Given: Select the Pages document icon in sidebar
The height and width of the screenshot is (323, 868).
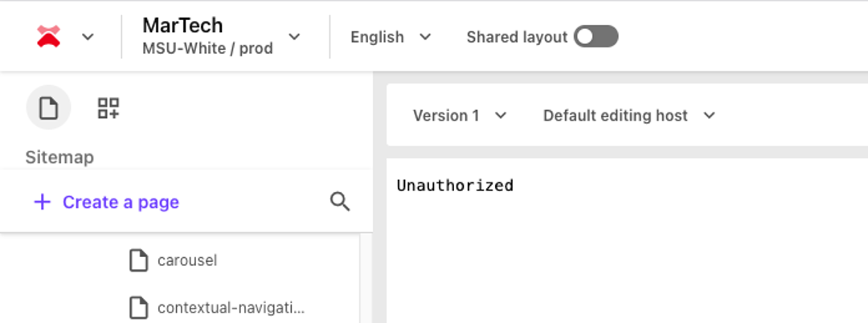Looking at the screenshot, I should click(x=48, y=108).
